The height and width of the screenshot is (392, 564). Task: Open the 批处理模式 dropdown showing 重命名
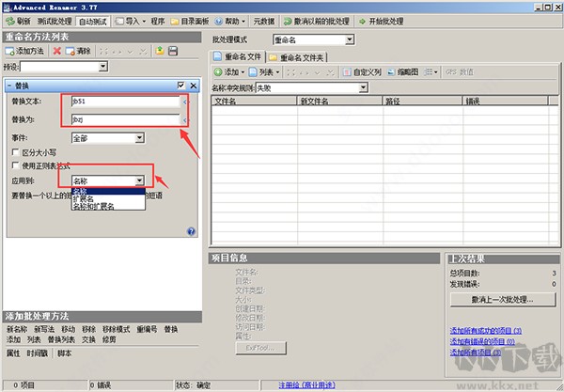click(350, 39)
